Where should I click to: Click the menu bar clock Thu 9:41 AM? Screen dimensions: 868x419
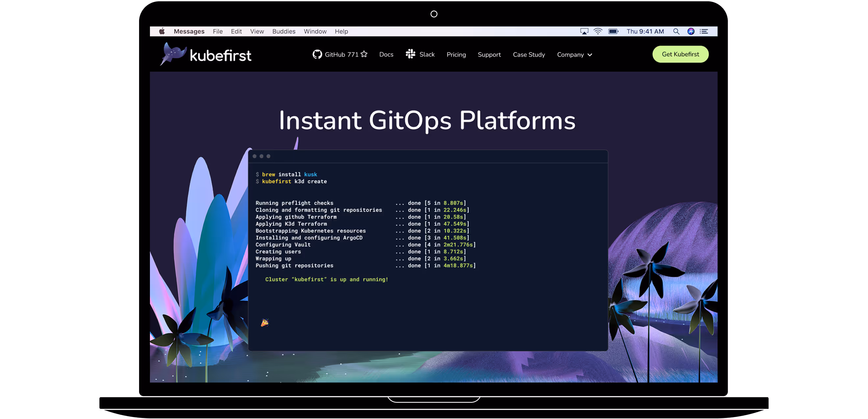[x=645, y=31]
